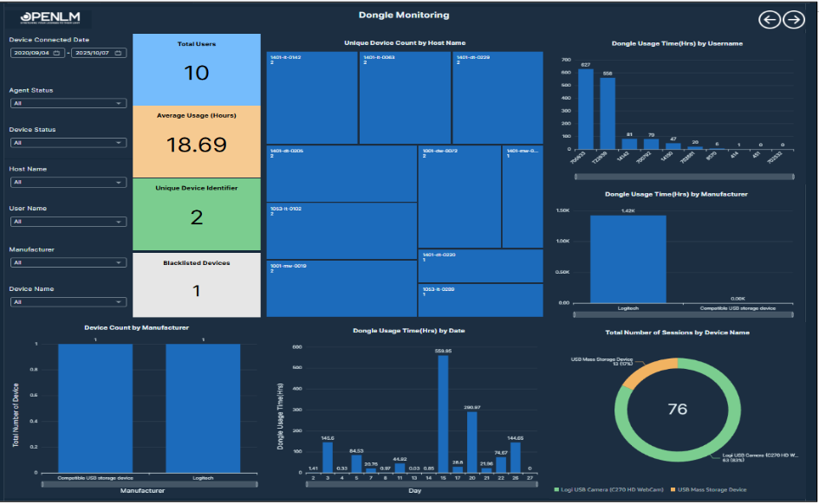Image resolution: width=819 pixels, height=504 pixels.
Task: Click the next page right arrow icon
Action: [793, 20]
